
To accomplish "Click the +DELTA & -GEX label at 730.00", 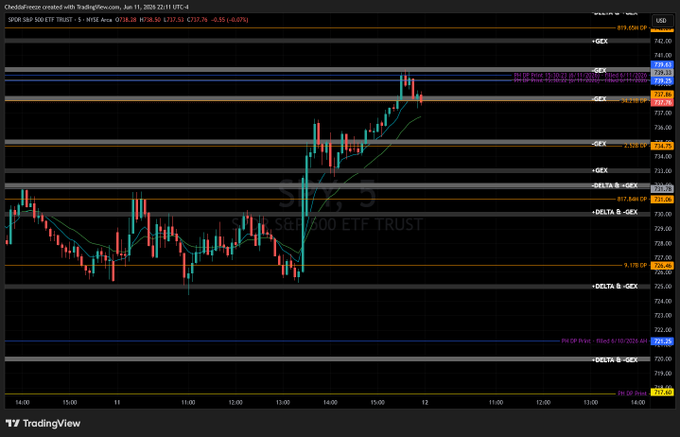I will [615, 212].
